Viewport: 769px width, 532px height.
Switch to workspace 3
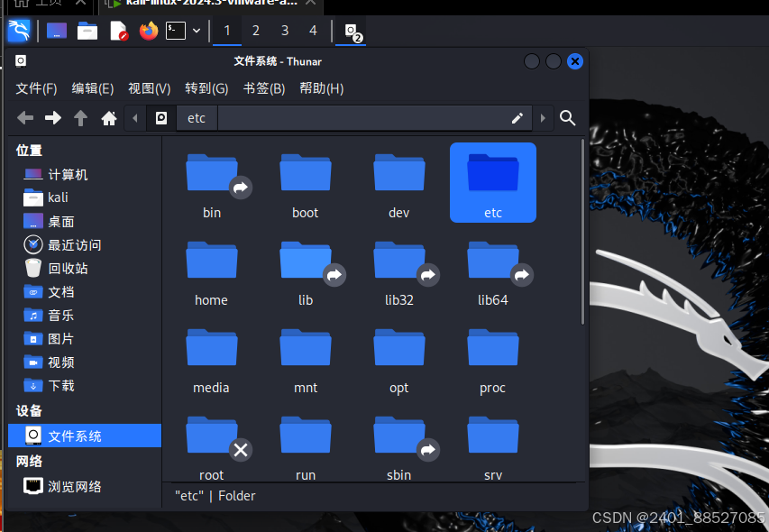coord(284,31)
